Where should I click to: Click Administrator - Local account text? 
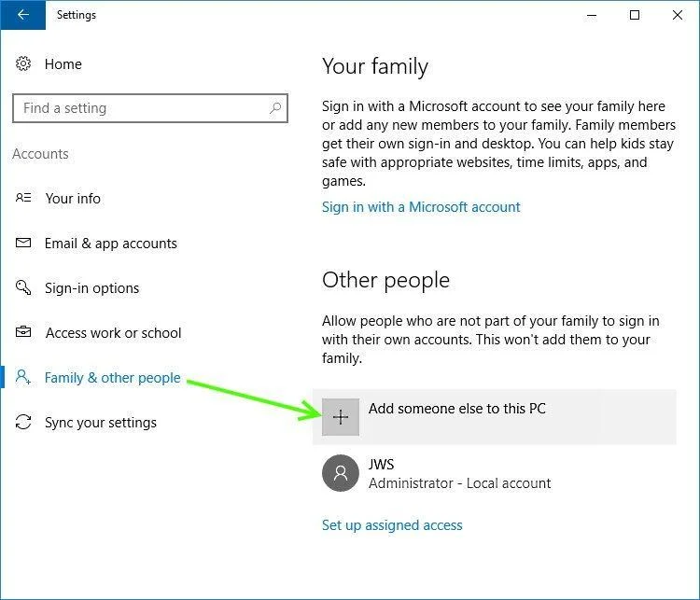pos(460,483)
